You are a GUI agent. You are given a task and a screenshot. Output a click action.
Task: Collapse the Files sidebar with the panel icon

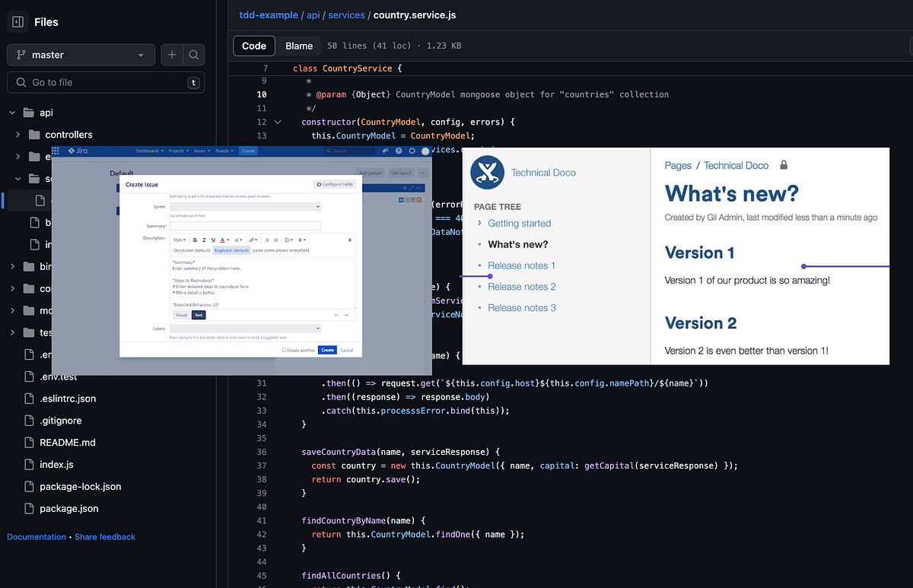point(17,21)
